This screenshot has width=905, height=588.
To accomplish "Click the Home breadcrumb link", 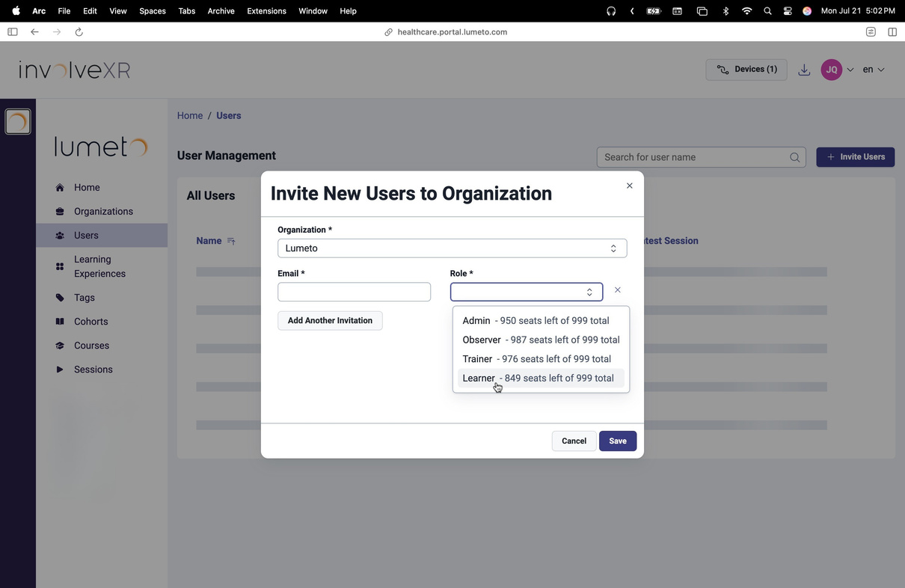I will point(190,116).
